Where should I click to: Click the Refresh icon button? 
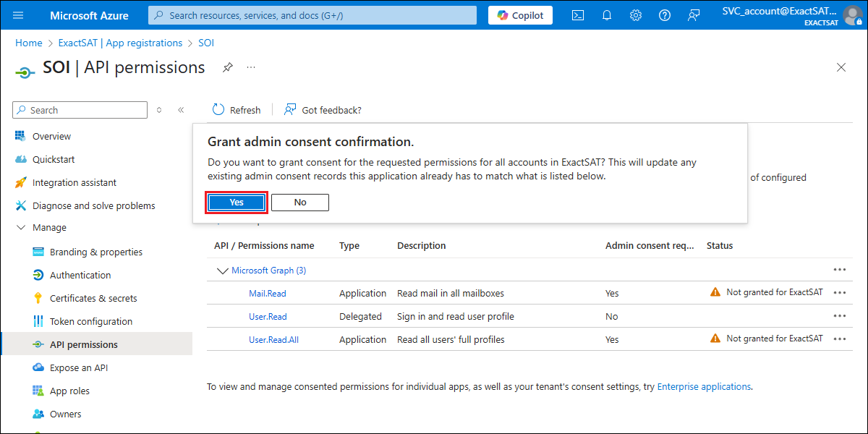(x=218, y=110)
